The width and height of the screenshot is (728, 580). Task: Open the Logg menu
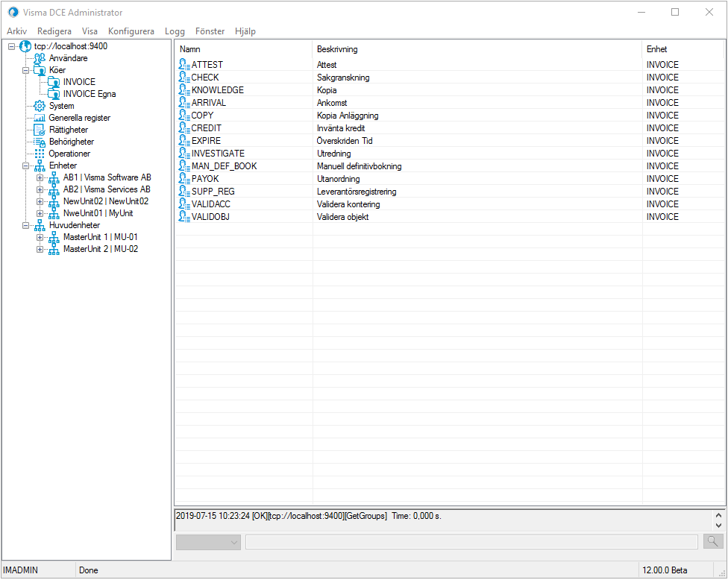[x=175, y=31]
